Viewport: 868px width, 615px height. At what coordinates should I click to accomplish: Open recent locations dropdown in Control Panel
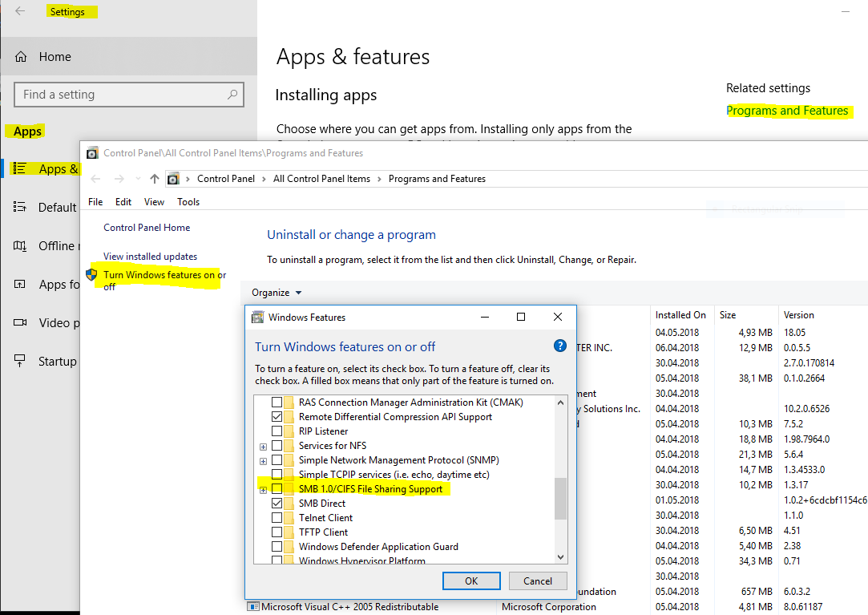(x=138, y=178)
